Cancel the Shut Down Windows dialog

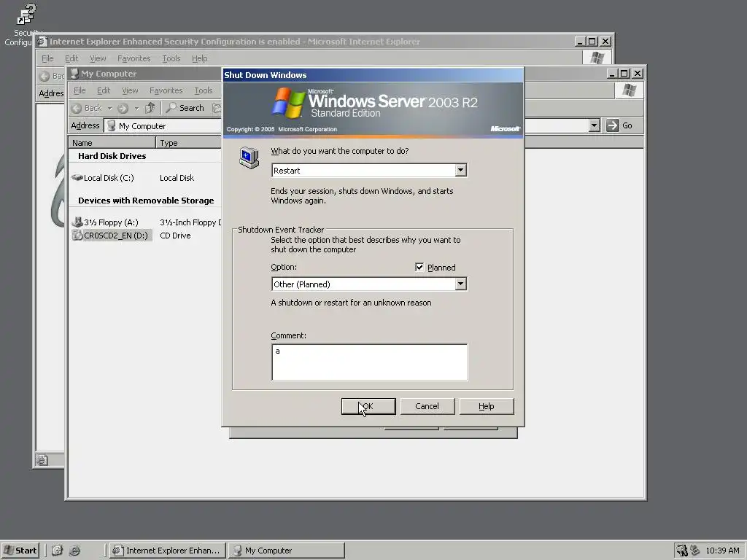(427, 406)
